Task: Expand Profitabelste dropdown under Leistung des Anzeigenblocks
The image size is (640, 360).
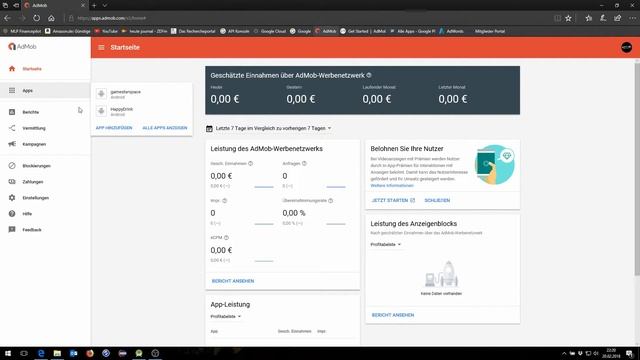Action: (386, 244)
